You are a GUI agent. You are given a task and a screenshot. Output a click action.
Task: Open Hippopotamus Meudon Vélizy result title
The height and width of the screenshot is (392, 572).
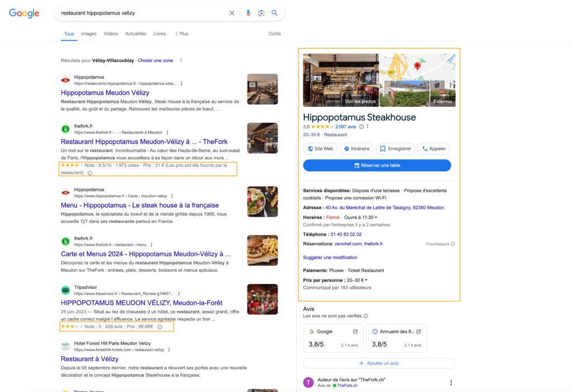point(105,93)
